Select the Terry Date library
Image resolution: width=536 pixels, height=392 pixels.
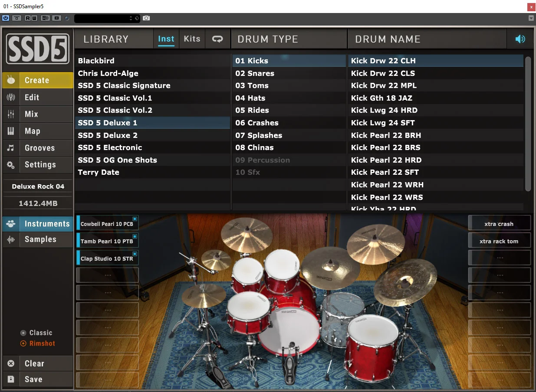point(152,172)
